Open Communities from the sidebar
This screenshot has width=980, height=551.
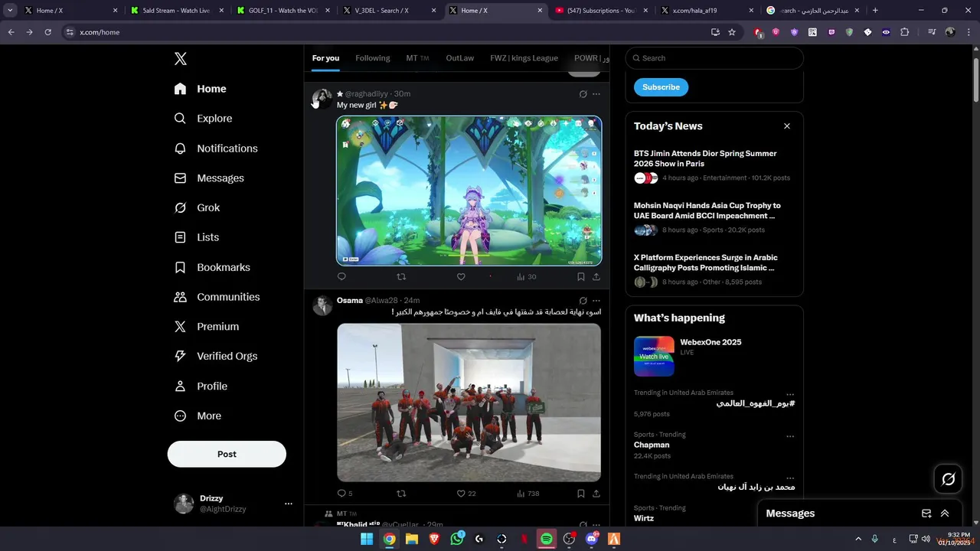point(217,297)
